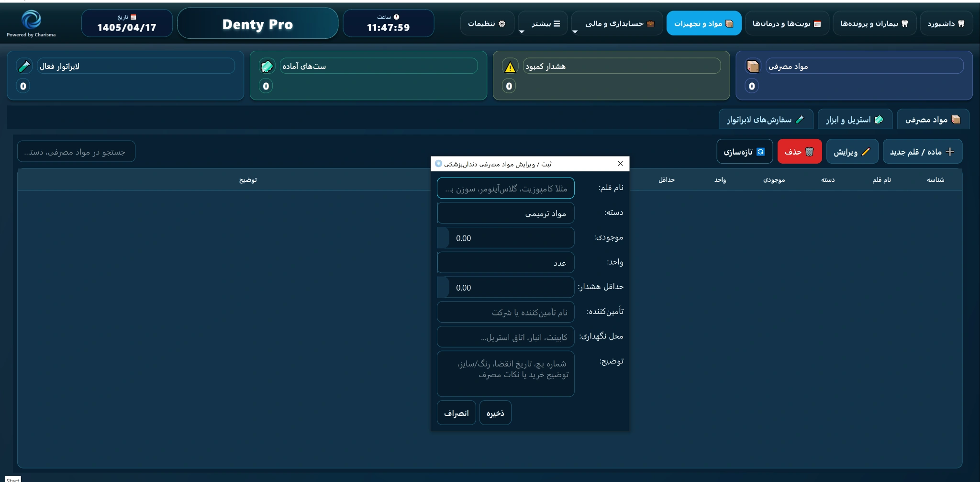Click the توضیح table column header
980x482 pixels.
coord(248,180)
